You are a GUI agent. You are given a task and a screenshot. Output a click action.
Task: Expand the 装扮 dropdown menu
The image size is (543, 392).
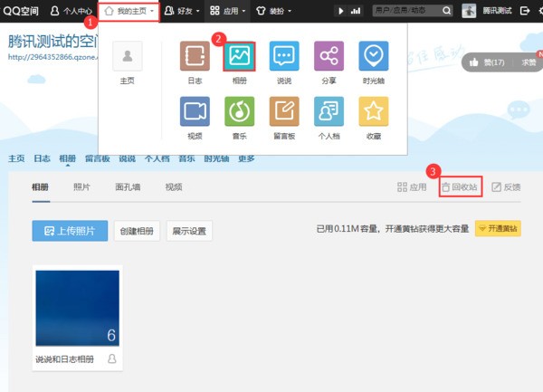click(273, 11)
